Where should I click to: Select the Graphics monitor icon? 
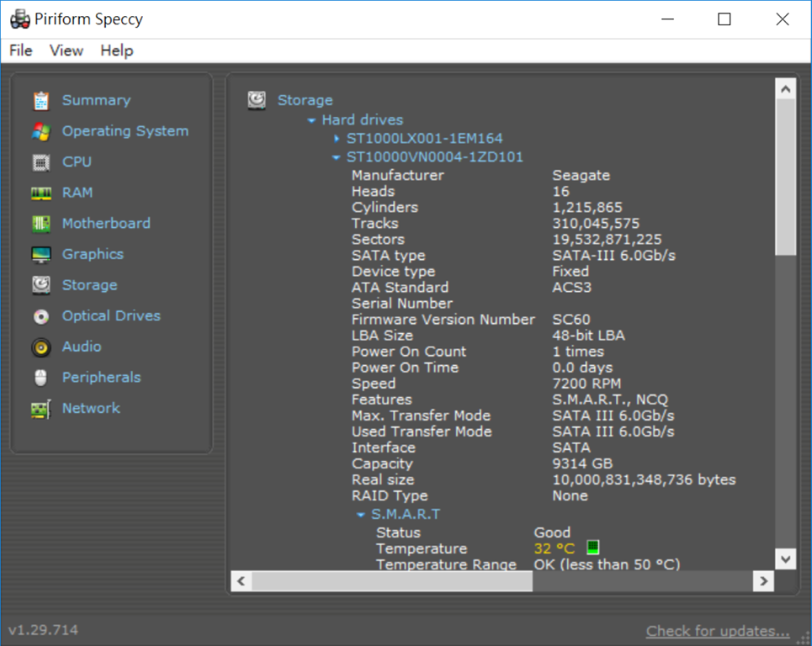point(41,255)
